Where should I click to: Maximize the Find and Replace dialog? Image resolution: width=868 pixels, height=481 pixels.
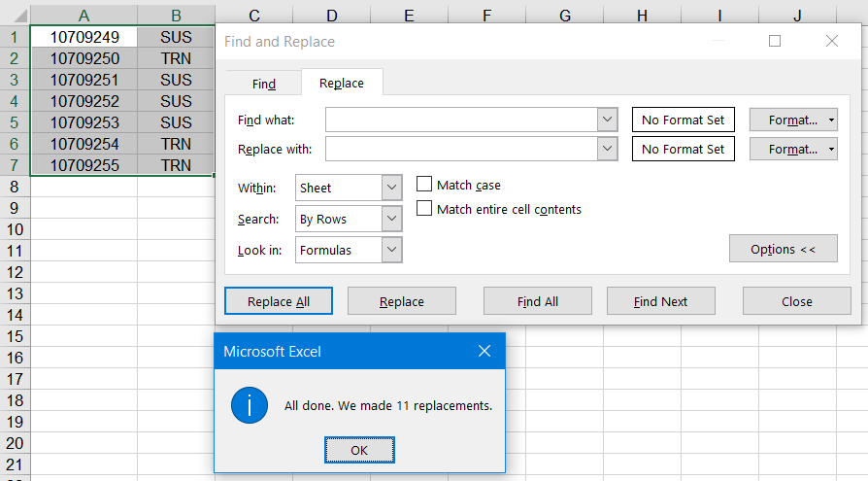pyautogui.click(x=775, y=41)
